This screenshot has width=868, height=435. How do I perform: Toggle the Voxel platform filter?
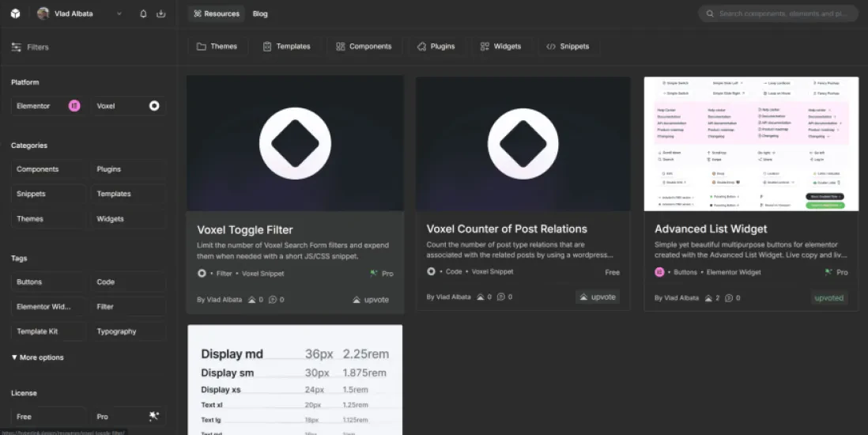pos(128,106)
